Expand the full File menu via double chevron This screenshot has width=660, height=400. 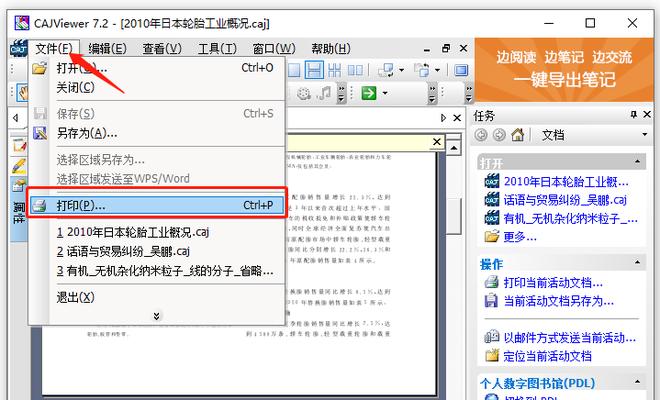pyautogui.click(x=157, y=316)
